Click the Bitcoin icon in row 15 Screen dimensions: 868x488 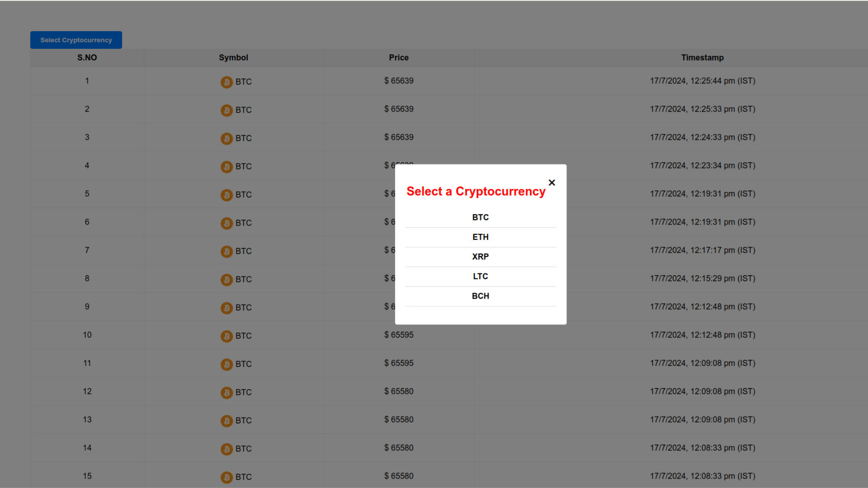[x=226, y=477]
